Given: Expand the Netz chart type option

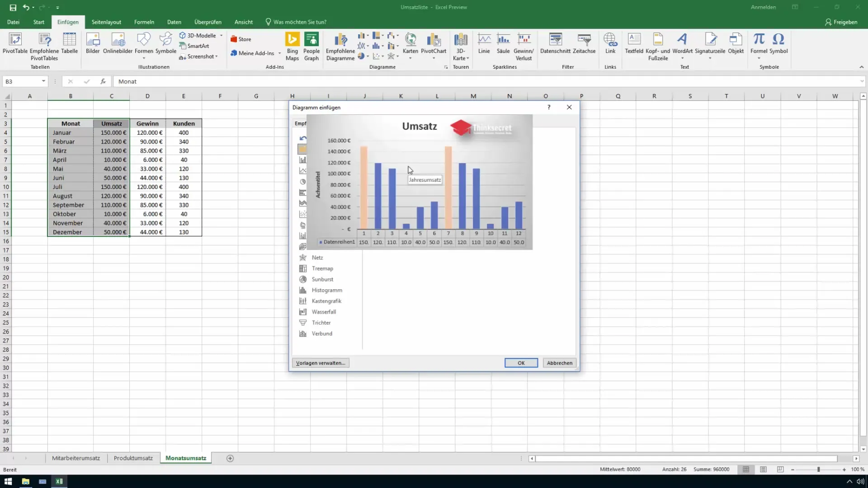Looking at the screenshot, I should coord(317,258).
